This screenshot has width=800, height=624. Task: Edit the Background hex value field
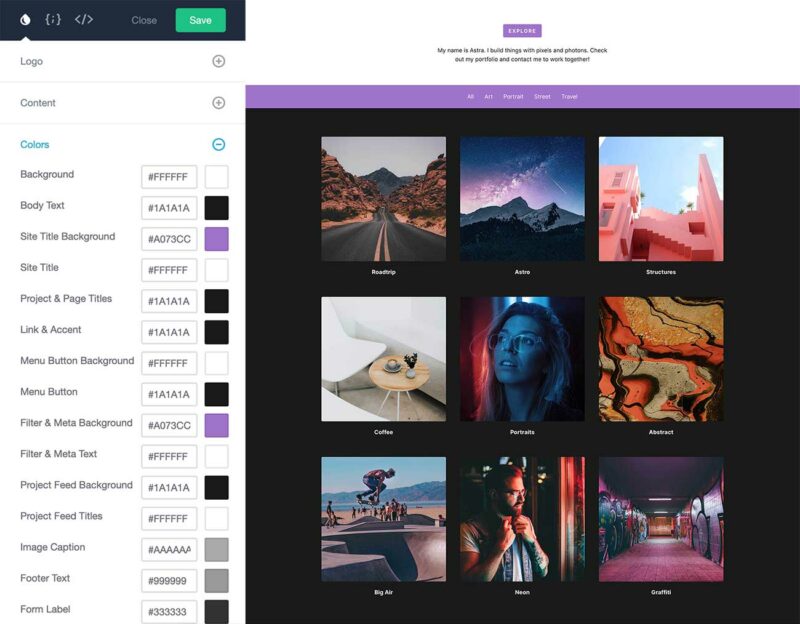tap(168, 175)
